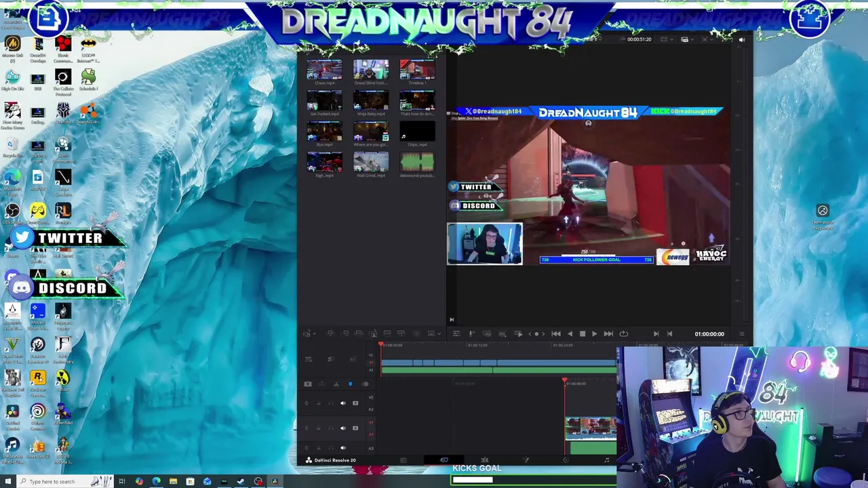Switch to the Edit page tab
Image resolution: width=868 pixels, height=488 pixels.
click(485, 460)
